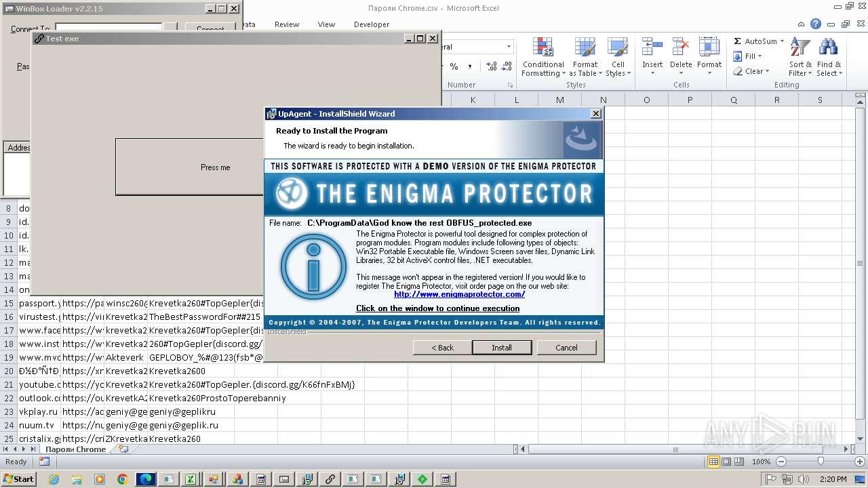This screenshot has width=868, height=488.
Task: Click the Insert cells icon
Action: [652, 47]
